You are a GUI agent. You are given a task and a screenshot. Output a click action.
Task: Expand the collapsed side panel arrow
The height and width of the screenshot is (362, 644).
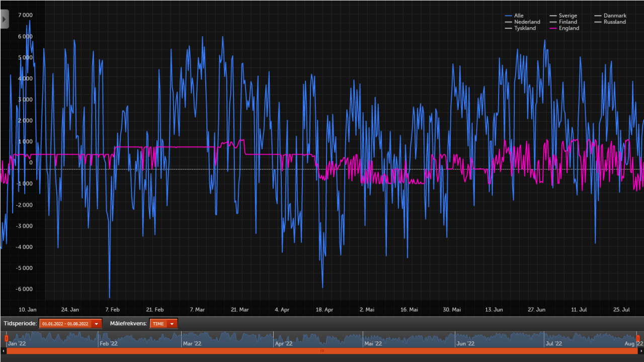pyautogui.click(x=4, y=19)
